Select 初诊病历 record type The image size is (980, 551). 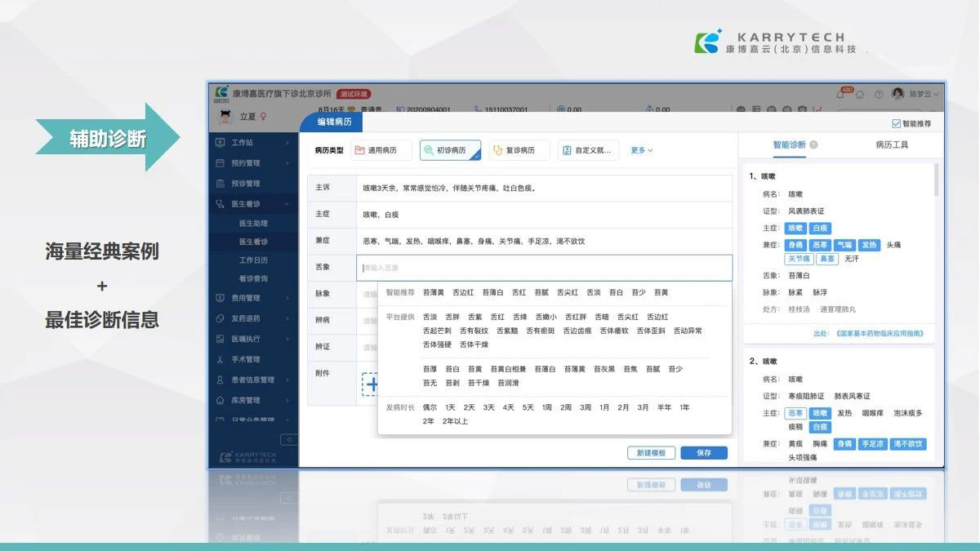point(450,150)
